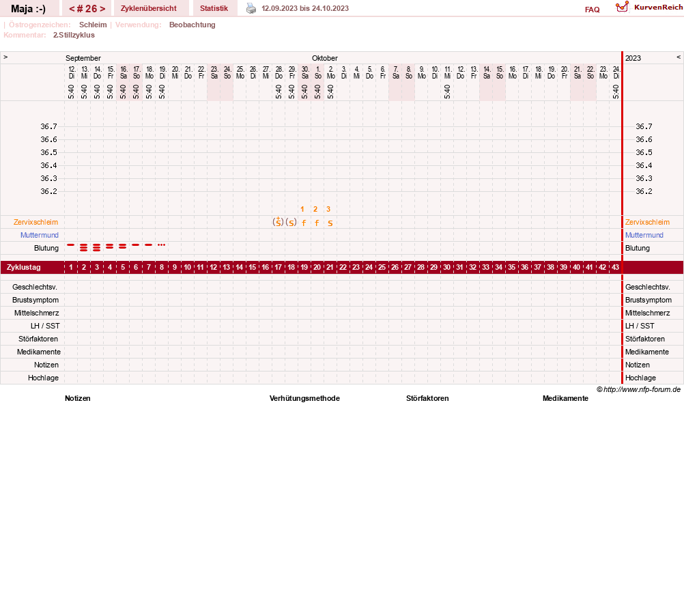Open the FAQ link

[x=593, y=10]
